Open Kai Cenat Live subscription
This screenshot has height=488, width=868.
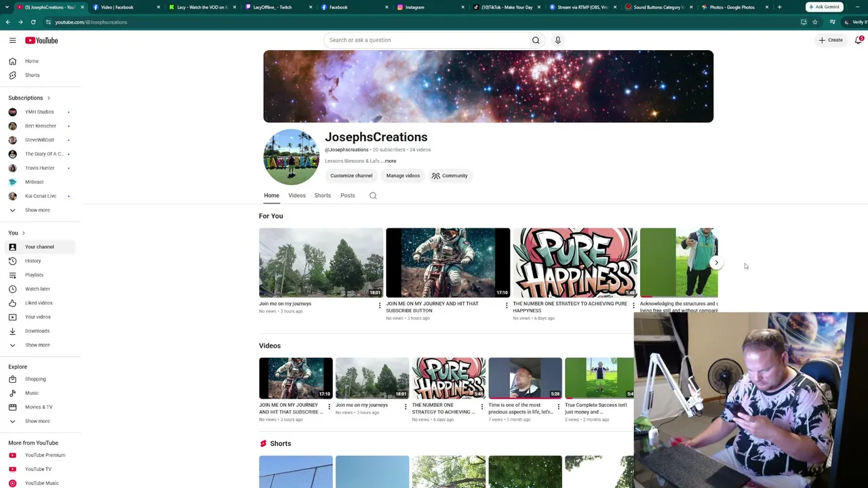point(39,196)
